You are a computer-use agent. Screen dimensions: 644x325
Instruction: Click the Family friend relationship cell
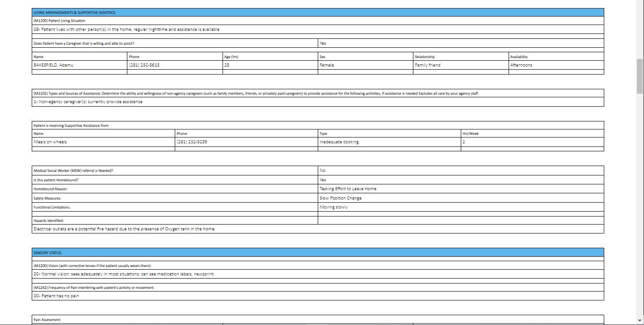427,65
